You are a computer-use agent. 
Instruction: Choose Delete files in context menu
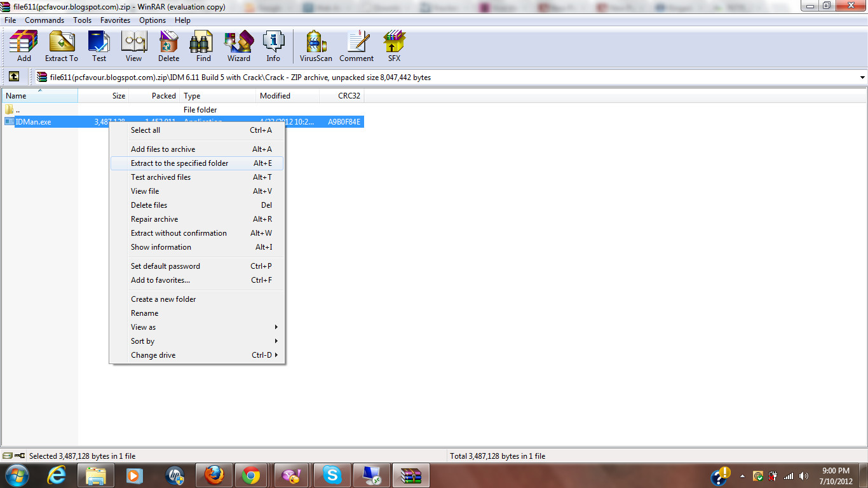(x=197, y=205)
